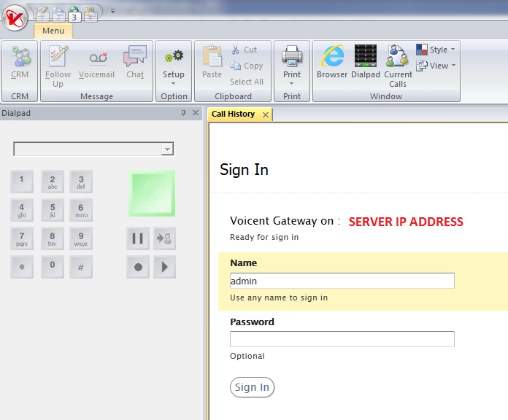Click the transfer call button
The width and height of the screenshot is (508, 420).
[x=164, y=238]
